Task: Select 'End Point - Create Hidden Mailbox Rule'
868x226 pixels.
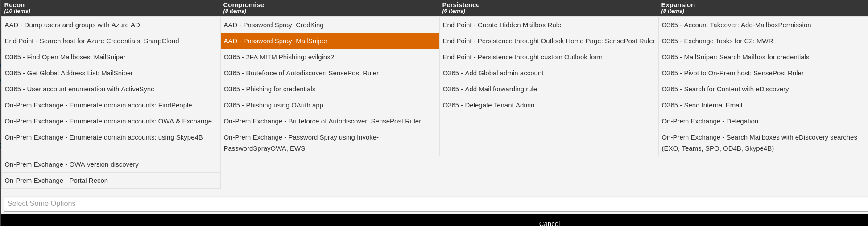Action: tap(502, 25)
